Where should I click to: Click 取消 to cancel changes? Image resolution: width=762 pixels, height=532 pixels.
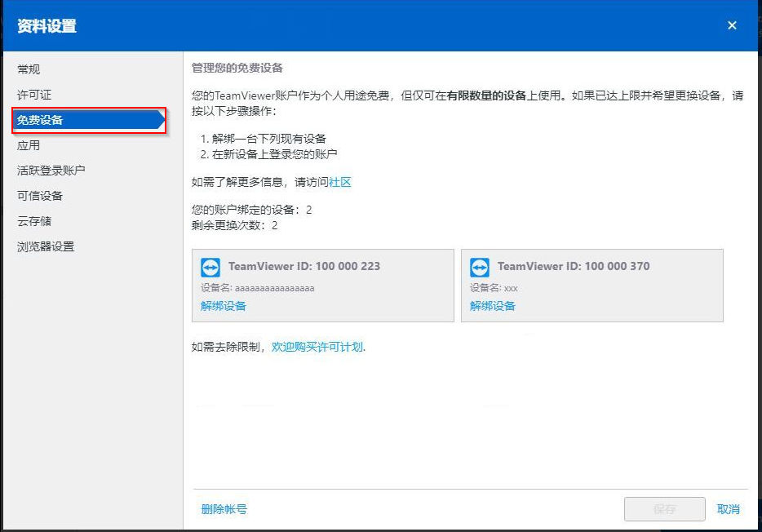[728, 509]
